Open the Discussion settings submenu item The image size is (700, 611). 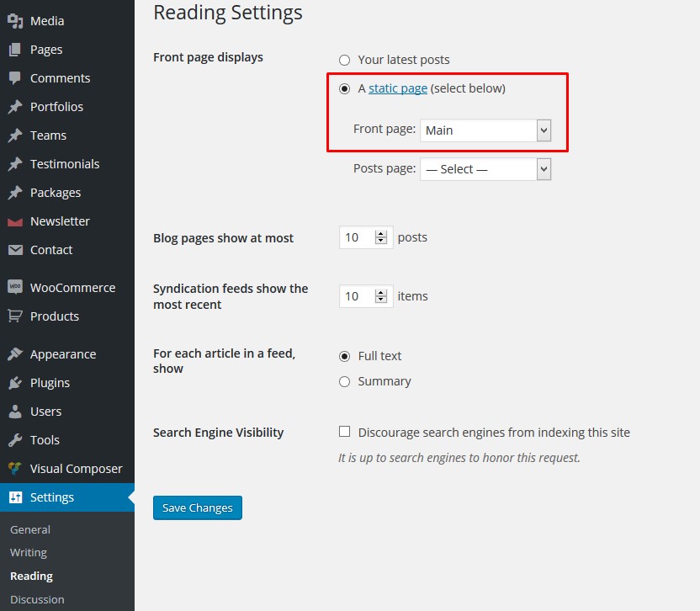click(x=37, y=599)
